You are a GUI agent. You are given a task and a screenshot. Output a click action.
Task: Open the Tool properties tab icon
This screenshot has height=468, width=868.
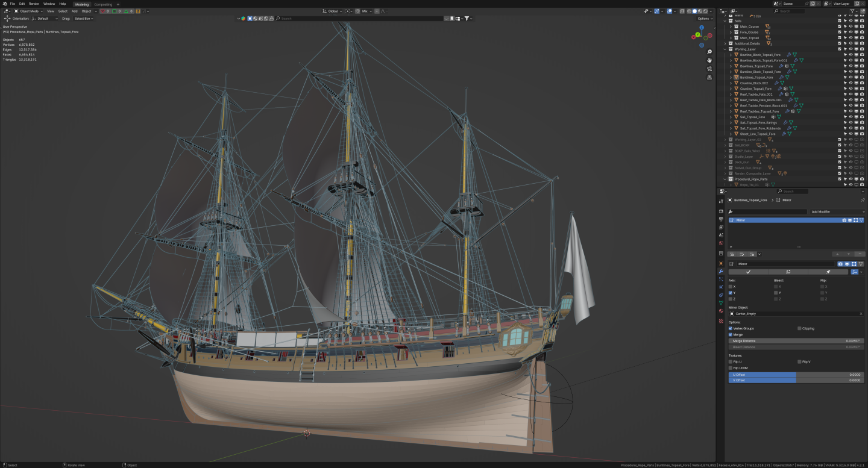point(721,201)
